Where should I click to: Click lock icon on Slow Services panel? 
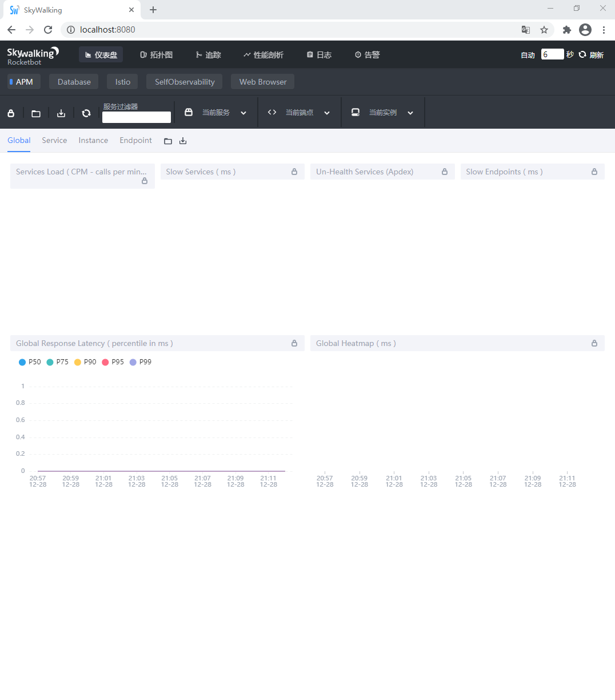point(294,172)
